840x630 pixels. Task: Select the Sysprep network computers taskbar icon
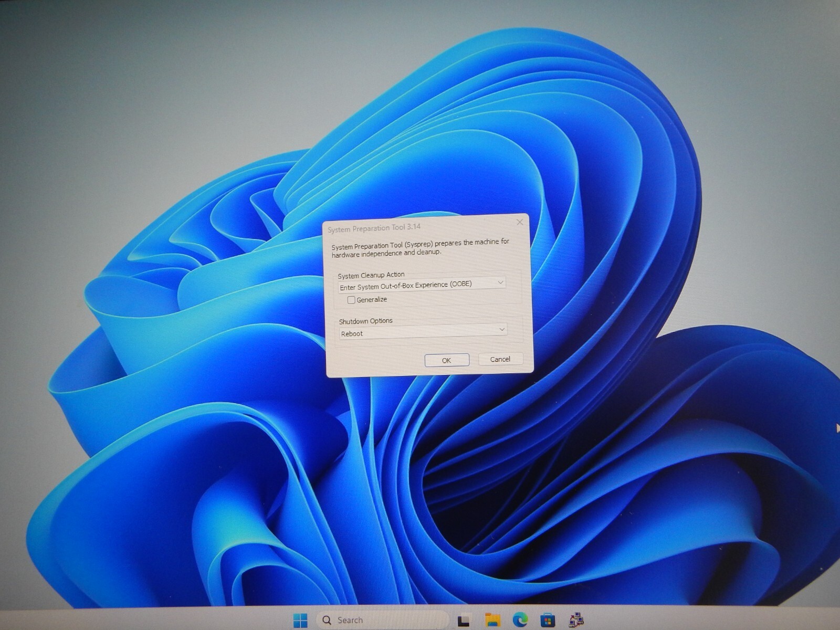(576, 620)
